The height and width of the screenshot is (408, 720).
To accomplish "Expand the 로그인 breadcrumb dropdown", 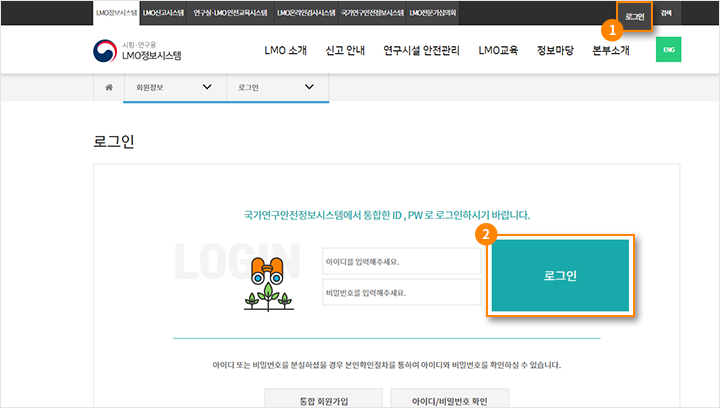I will pos(277,87).
